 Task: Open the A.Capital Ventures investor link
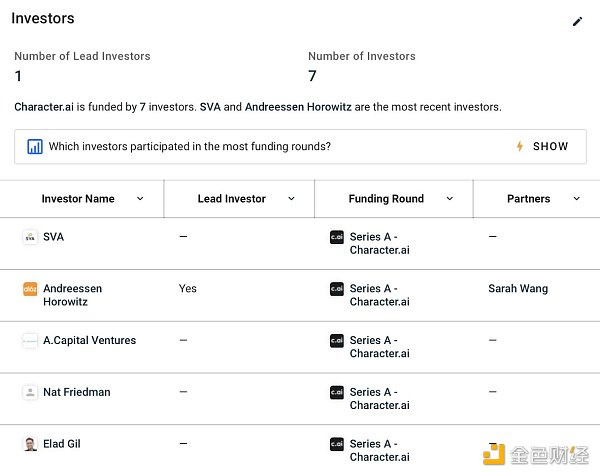[x=89, y=341]
